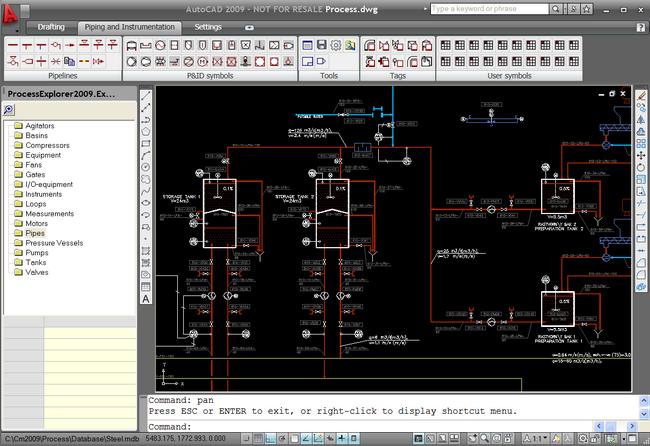Click the keyword search input field
This screenshot has width=650, height=446.
[x=490, y=9]
